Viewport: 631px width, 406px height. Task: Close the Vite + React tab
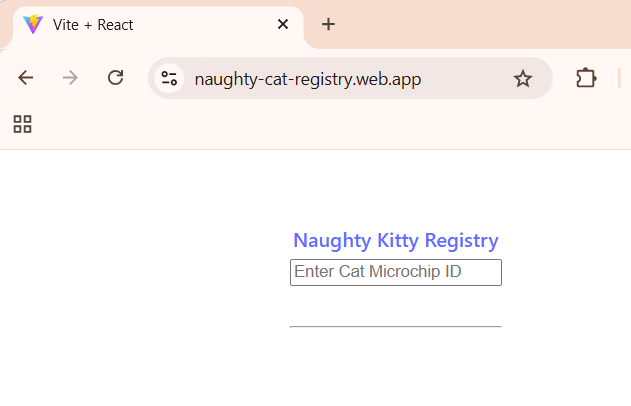[283, 24]
